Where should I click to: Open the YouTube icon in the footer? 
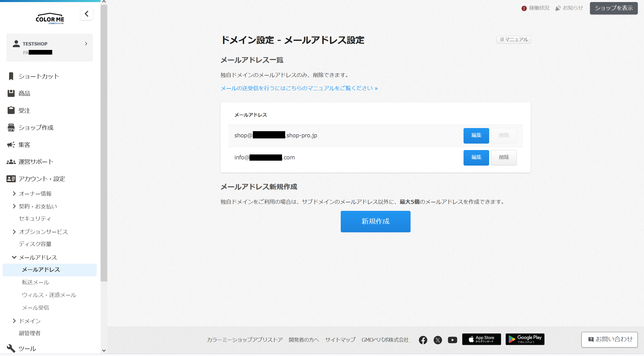coord(452,340)
